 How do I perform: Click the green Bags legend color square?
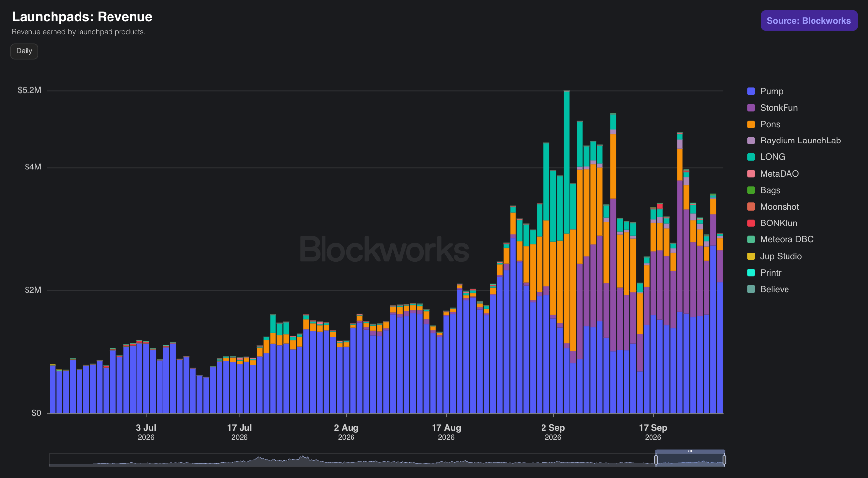[751, 190]
